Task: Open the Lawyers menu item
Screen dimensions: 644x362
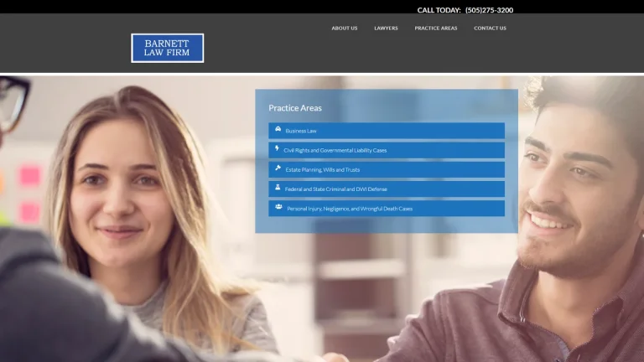Action: (x=386, y=28)
